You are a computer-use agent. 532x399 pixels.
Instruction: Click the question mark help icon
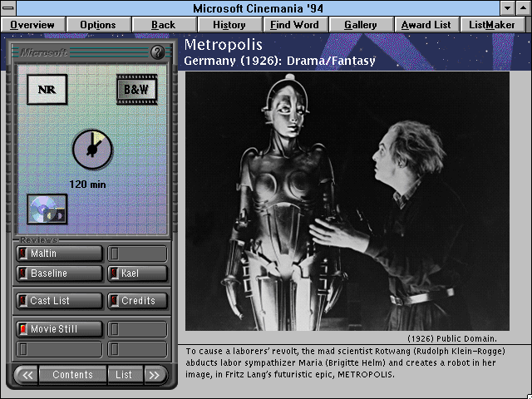157,52
